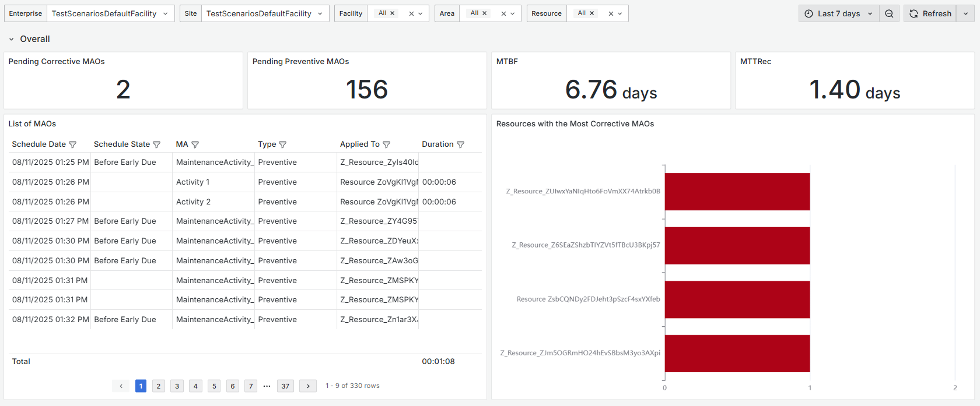Remove the All tag in Area filter
The image size is (980, 406).
484,13
